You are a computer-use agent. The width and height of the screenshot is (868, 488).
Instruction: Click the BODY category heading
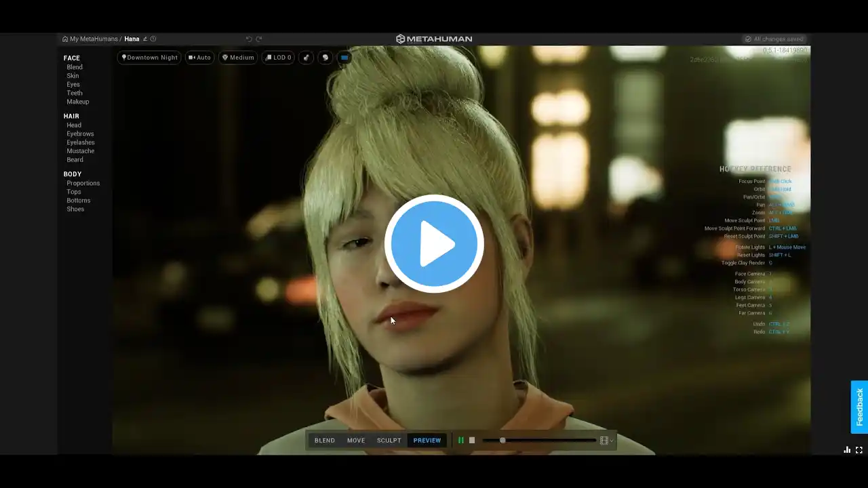(x=73, y=174)
